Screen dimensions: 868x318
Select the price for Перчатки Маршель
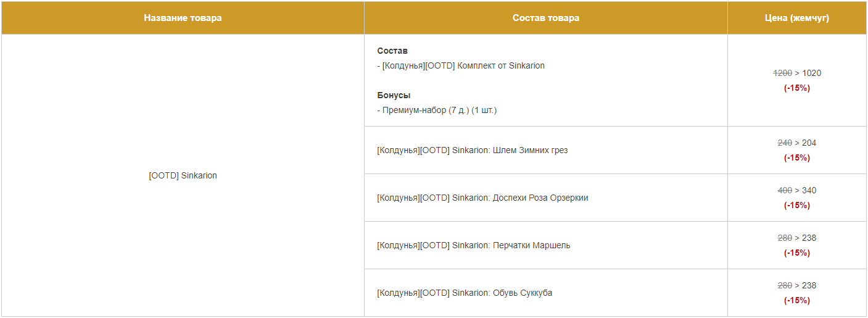pos(796,238)
